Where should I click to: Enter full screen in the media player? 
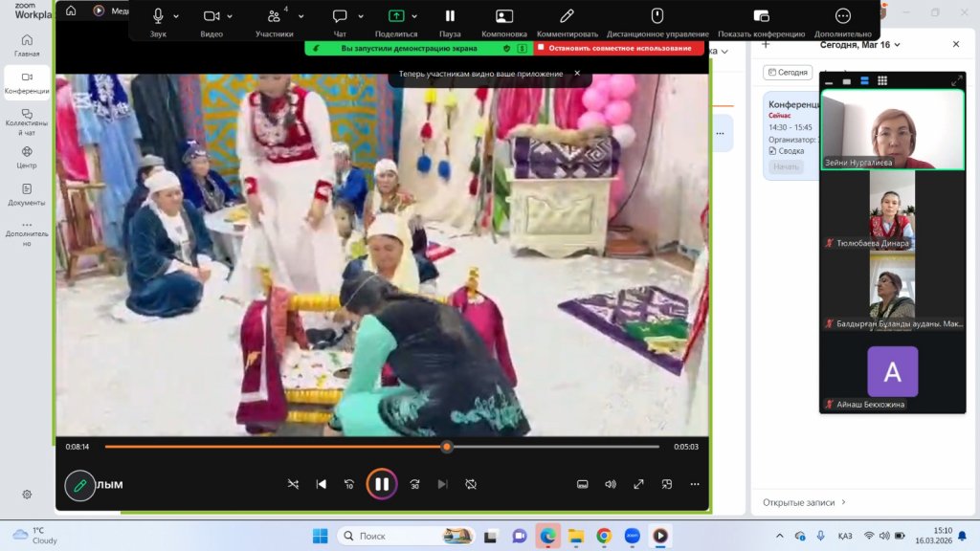click(639, 484)
